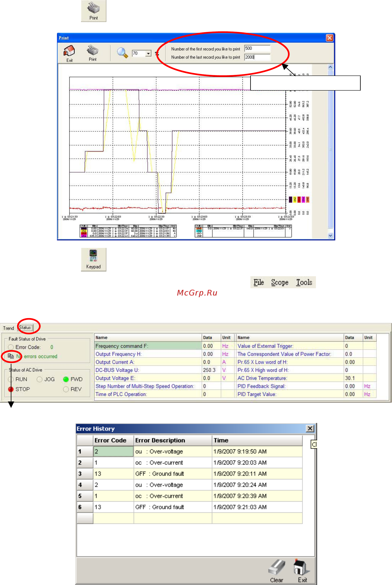Select 'Pr.65 X Low word of H:' row
This screenshot has width=392, height=585.
click(306, 362)
